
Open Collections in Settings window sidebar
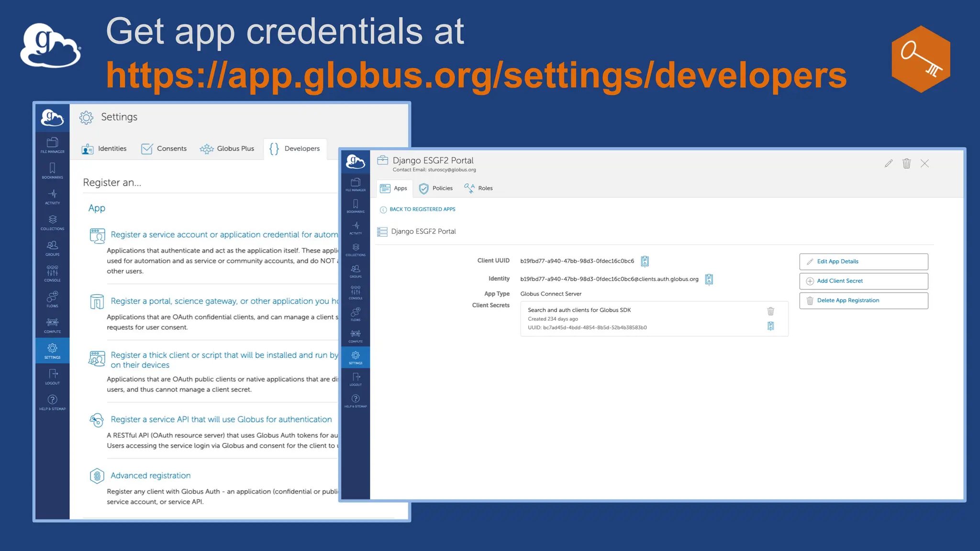pos(52,222)
